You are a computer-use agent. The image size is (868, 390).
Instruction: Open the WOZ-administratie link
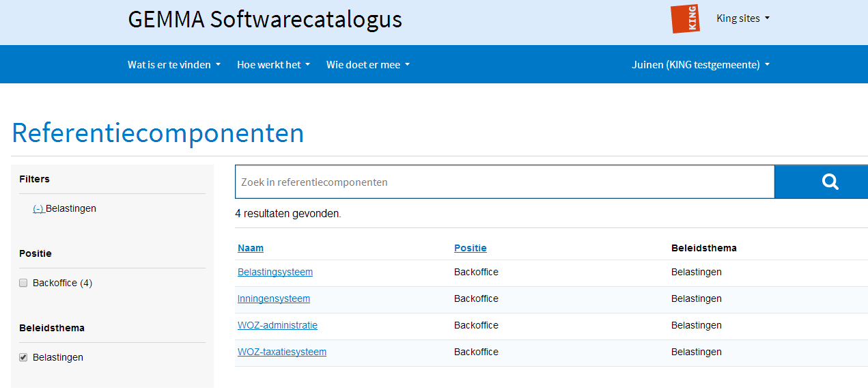pyautogui.click(x=277, y=325)
